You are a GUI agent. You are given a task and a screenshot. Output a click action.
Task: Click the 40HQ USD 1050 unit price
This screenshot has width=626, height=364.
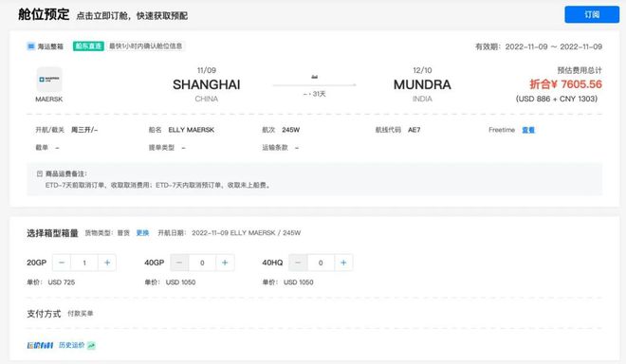point(298,282)
